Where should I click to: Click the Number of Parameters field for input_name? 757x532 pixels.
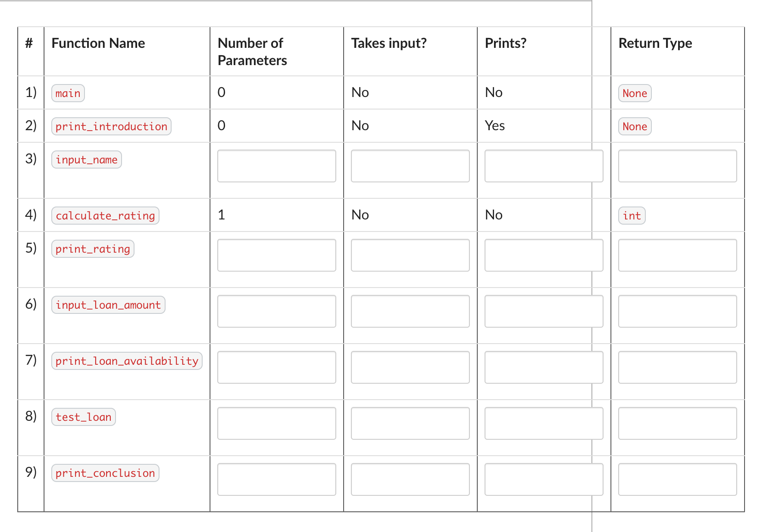[x=276, y=166]
